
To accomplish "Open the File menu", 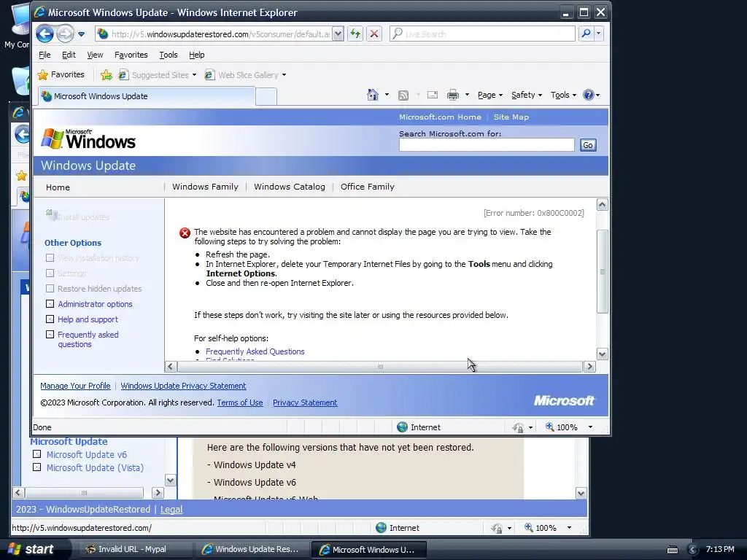I will [x=44, y=55].
